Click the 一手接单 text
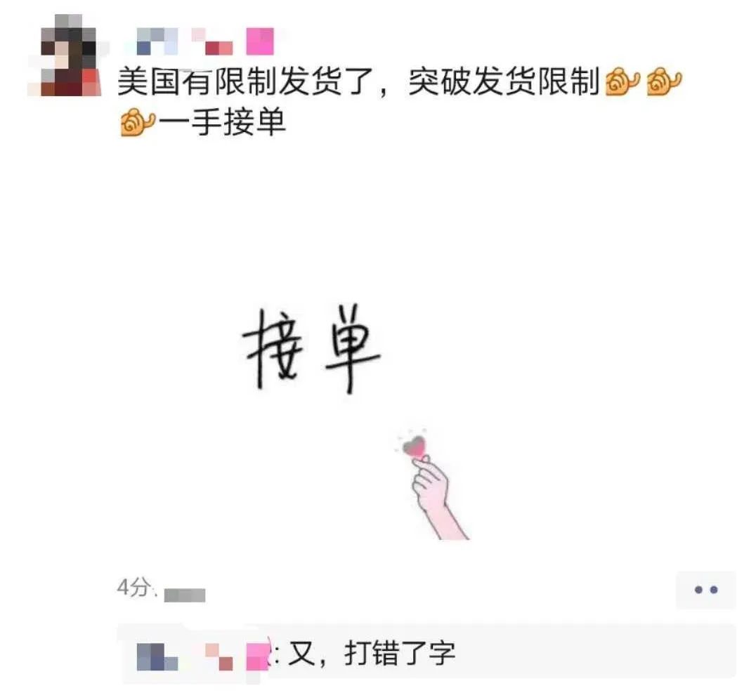The height and width of the screenshot is (700, 756). pos(222,122)
